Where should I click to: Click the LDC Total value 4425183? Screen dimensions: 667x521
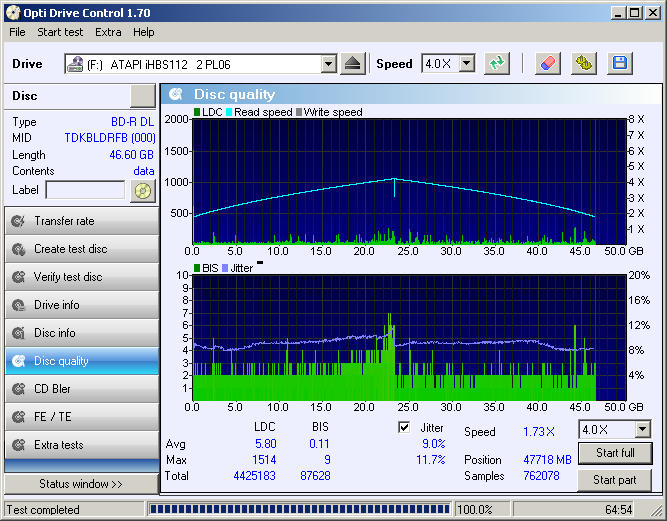[x=254, y=475]
